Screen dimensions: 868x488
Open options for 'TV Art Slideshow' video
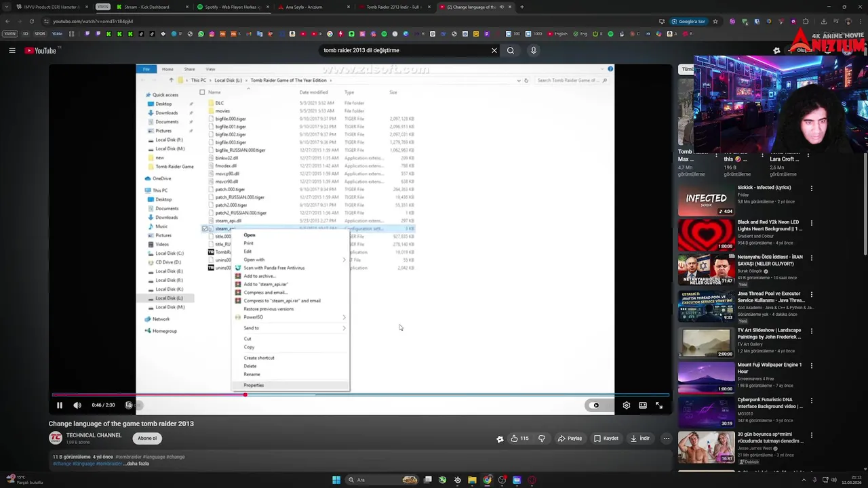click(x=812, y=331)
